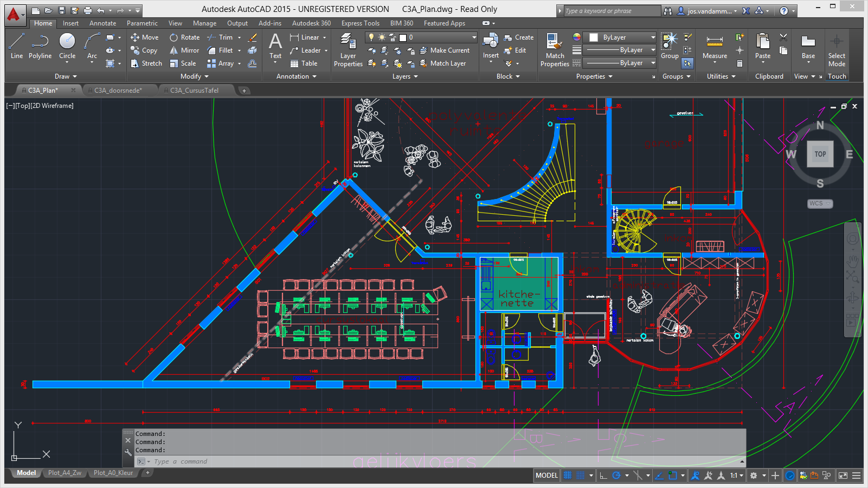
Task: Use the Trim tool
Action: [220, 37]
